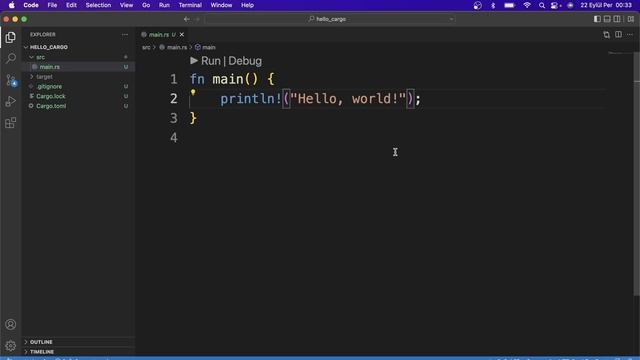Toggle secondary side bar visibility
This screenshot has height=360, width=640.
point(617,19)
